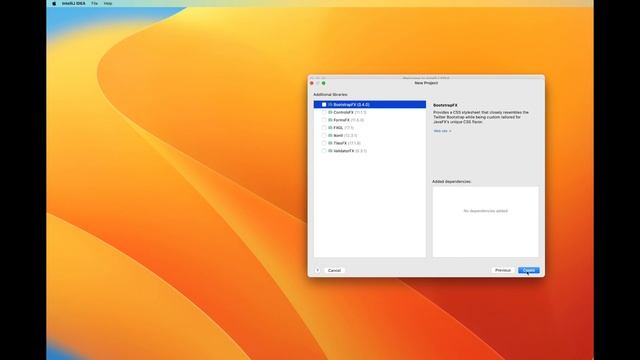
Task: Click the library icon beside FXGL
Action: 331,128
